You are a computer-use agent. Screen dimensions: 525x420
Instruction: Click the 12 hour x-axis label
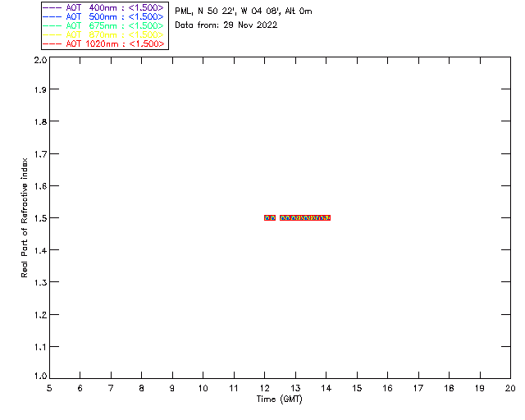point(264,388)
